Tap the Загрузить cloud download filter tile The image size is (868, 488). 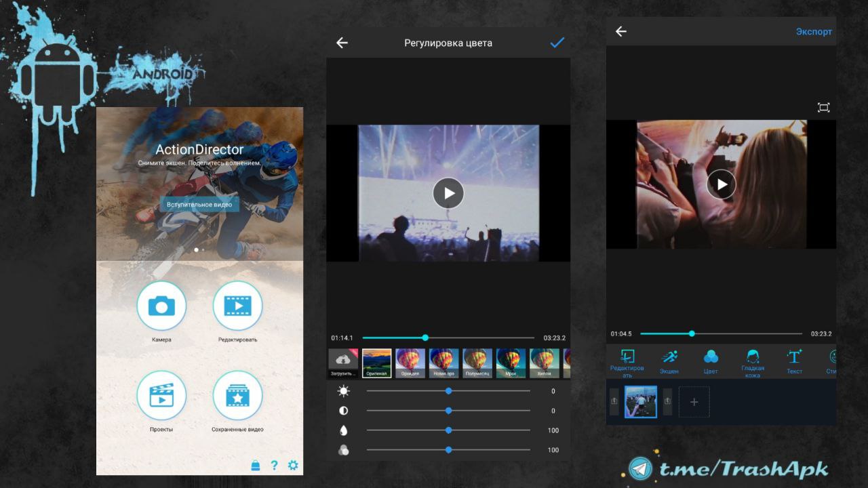pyautogui.click(x=343, y=363)
